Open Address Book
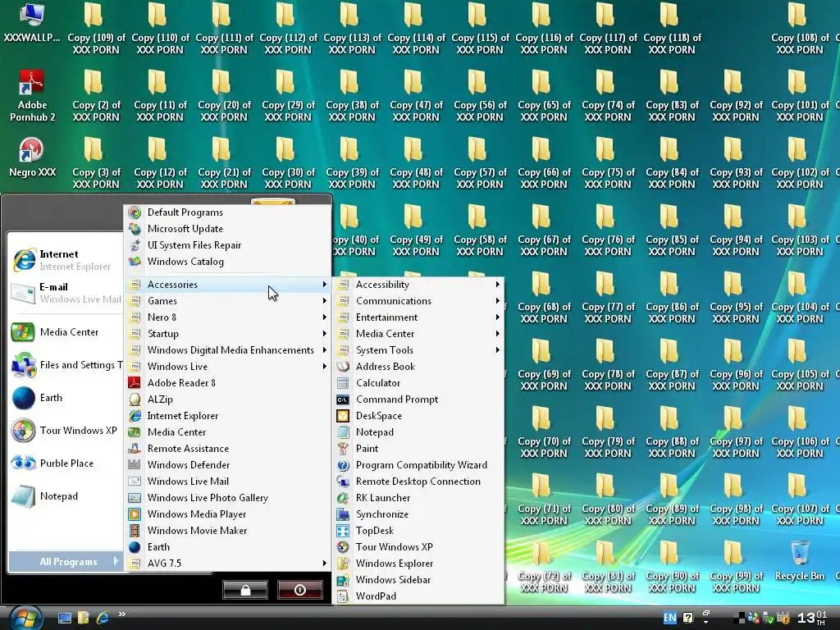The width and height of the screenshot is (840, 630). [x=418, y=367]
